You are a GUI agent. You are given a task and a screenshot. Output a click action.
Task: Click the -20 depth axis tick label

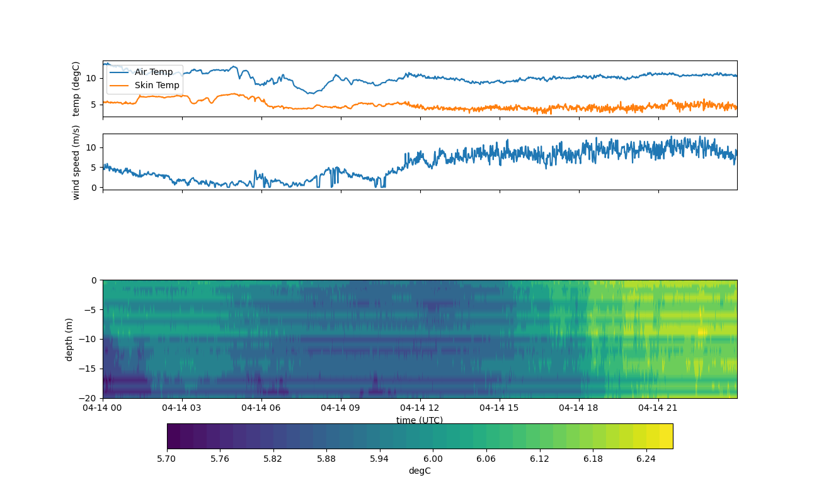pyautogui.click(x=90, y=398)
